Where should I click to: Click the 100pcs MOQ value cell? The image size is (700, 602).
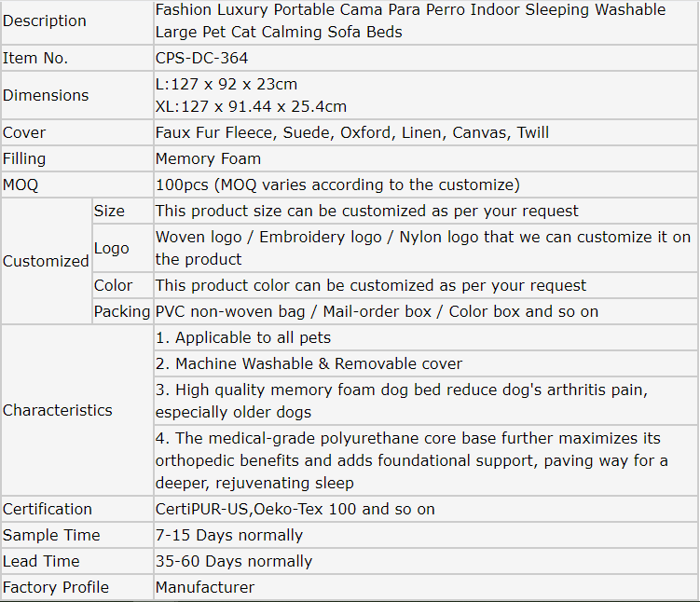(x=337, y=185)
